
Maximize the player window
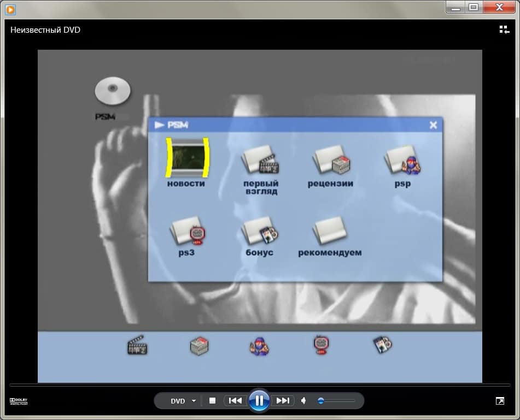pyautogui.click(x=474, y=7)
